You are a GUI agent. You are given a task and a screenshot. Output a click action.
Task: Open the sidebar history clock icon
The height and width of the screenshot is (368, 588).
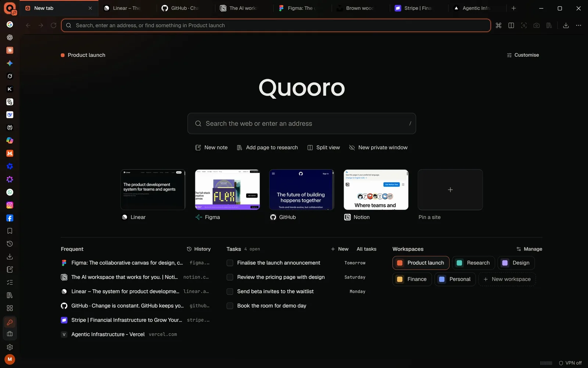[10, 244]
